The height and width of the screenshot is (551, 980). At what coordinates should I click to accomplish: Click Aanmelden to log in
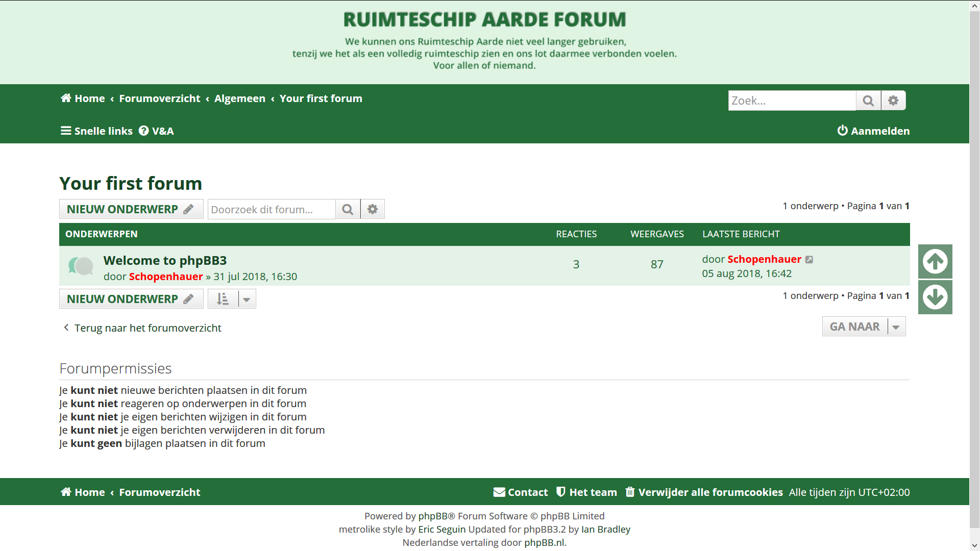coord(873,131)
